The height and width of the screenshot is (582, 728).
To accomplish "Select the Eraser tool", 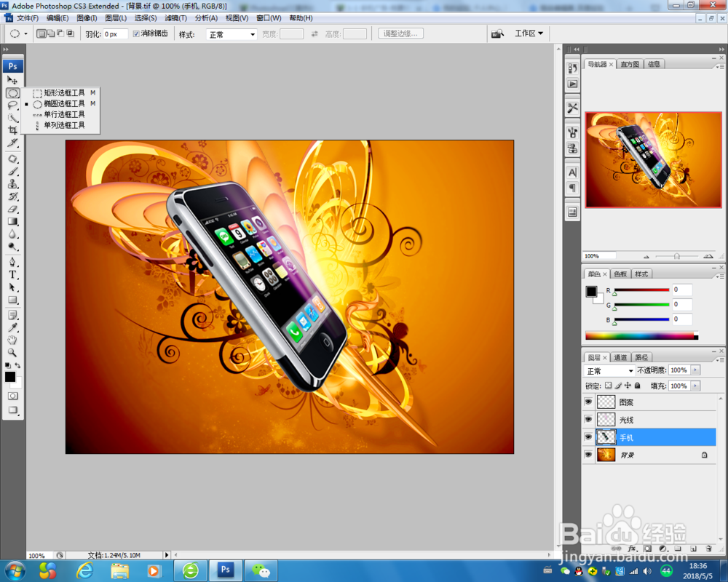I will pyautogui.click(x=12, y=210).
